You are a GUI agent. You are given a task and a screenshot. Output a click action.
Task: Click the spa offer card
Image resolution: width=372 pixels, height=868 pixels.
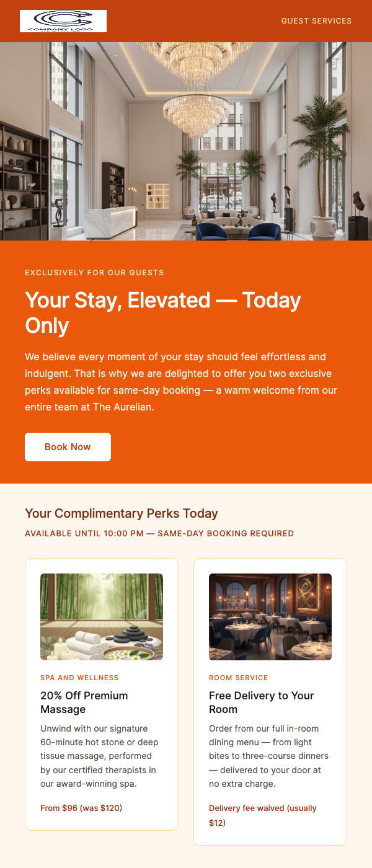(102, 693)
